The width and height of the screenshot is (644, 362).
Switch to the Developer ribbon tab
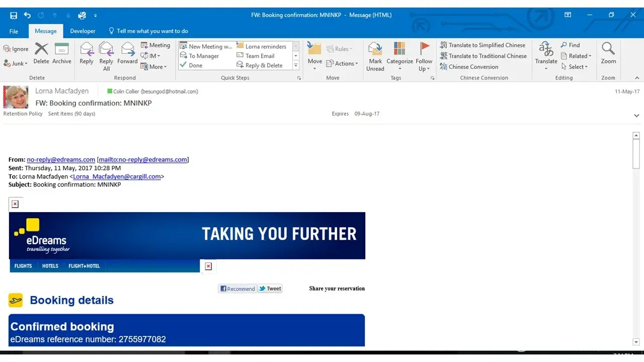click(x=83, y=31)
